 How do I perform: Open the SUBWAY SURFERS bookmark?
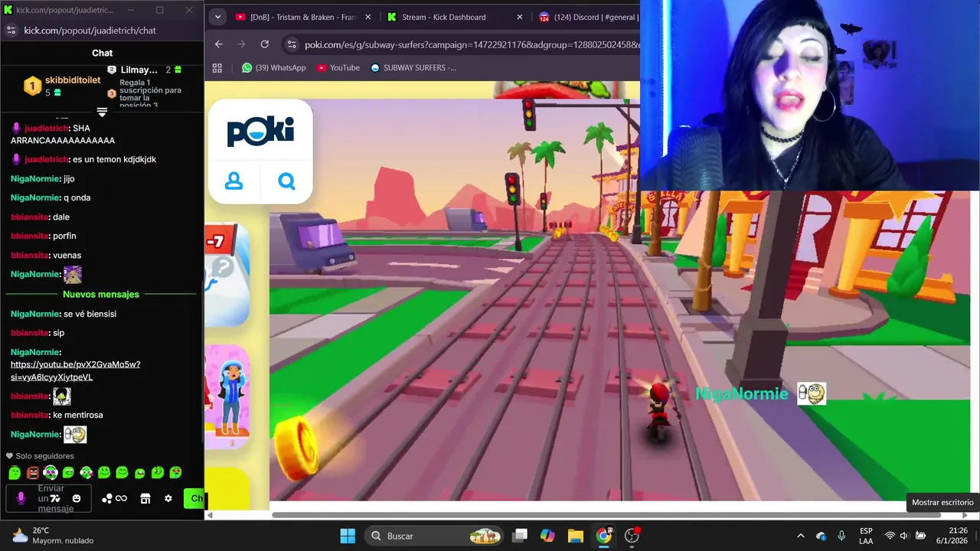coord(413,67)
